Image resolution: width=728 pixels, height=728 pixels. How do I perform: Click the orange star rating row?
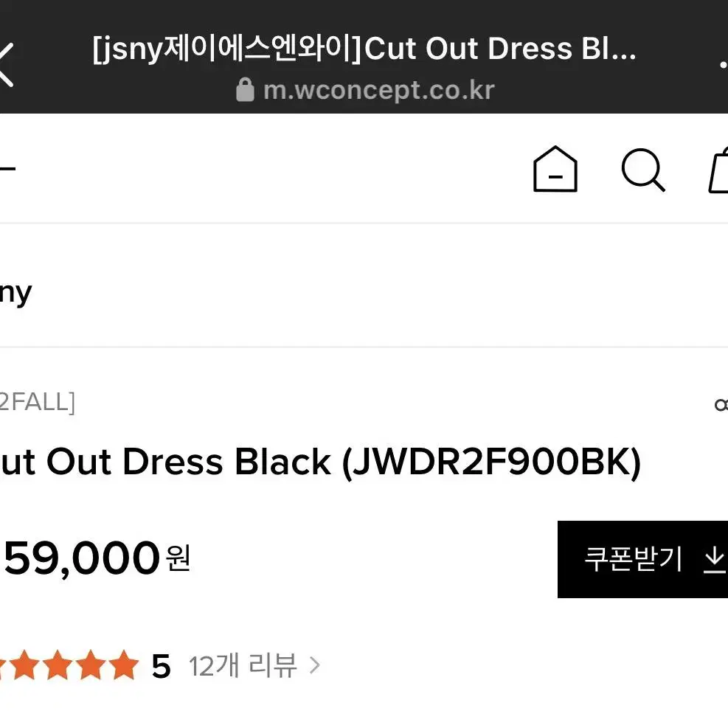tap(69, 665)
